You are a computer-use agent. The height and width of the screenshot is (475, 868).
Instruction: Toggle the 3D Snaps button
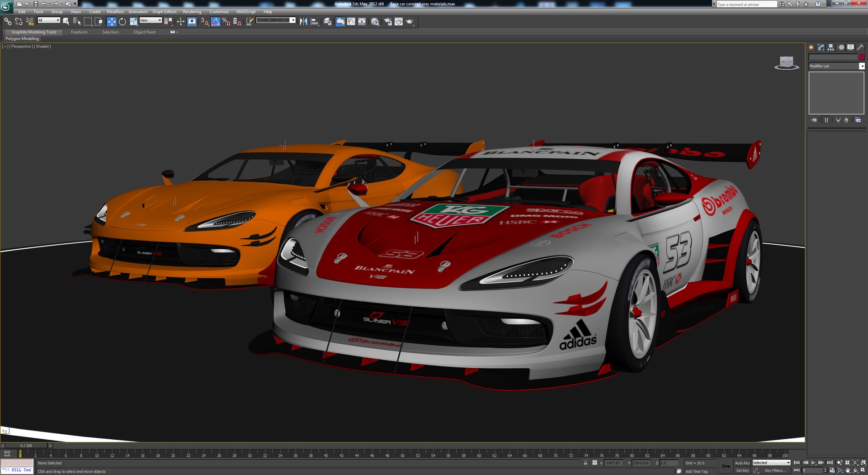tap(204, 21)
